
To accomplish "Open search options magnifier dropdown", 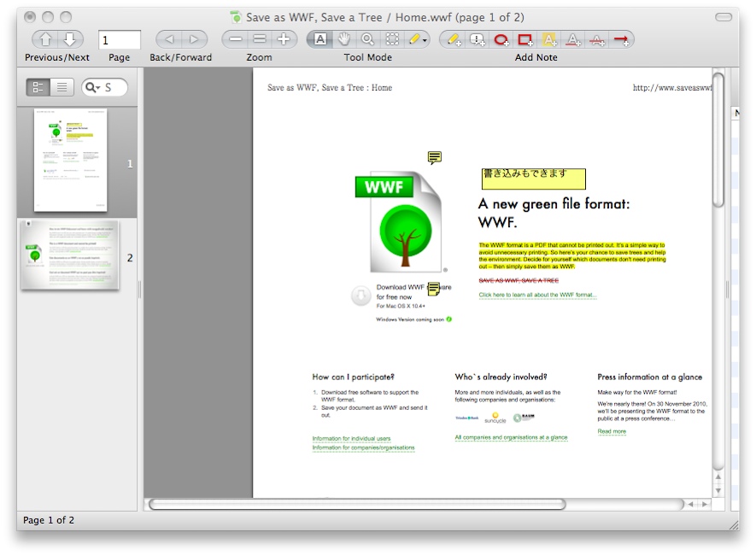I will tap(91, 87).
